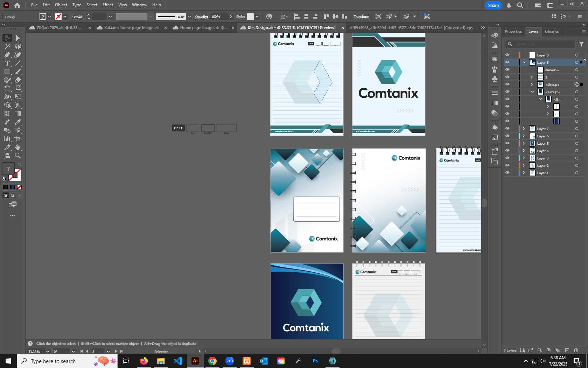The image size is (588, 368).
Task: Open the Style dropdown arrow
Action: pyautogui.click(x=257, y=16)
